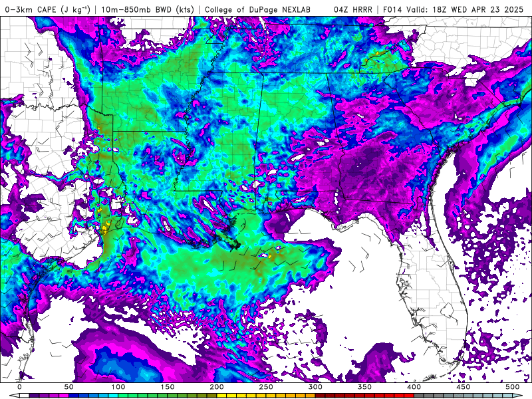Click the colorbar tick label "250"

point(266,387)
